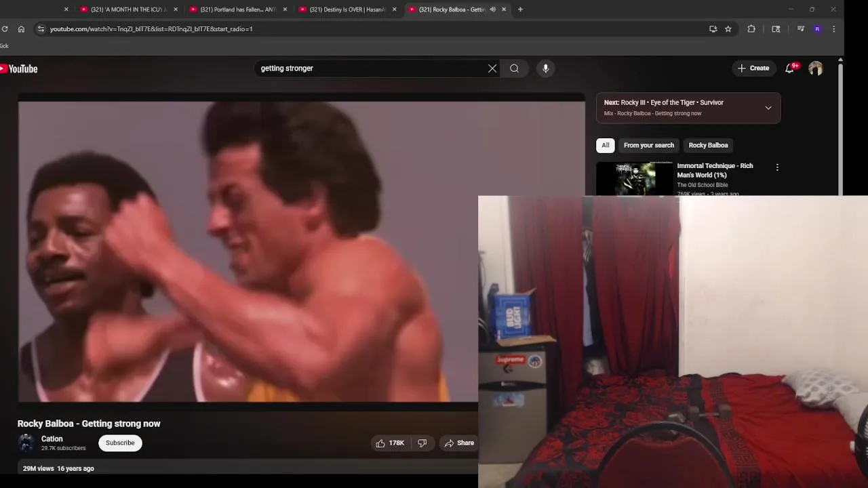Go to the browser home page icon
Screen dimensions: 868x488
tap(21, 29)
